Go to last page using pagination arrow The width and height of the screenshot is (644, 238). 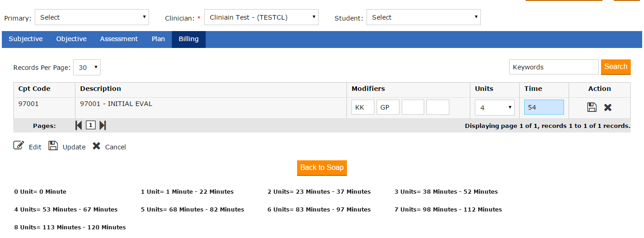coord(102,125)
